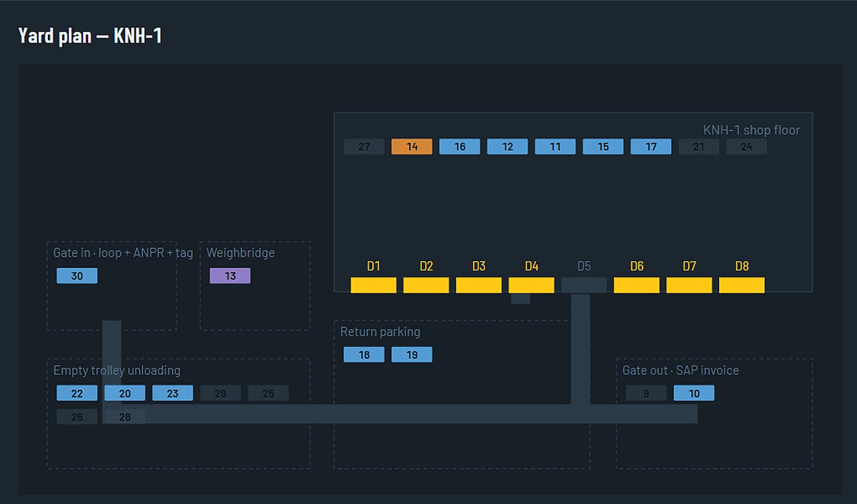857x504 pixels.
Task: Click the 'Gate out · SAP invoice' label
Action: click(x=680, y=370)
